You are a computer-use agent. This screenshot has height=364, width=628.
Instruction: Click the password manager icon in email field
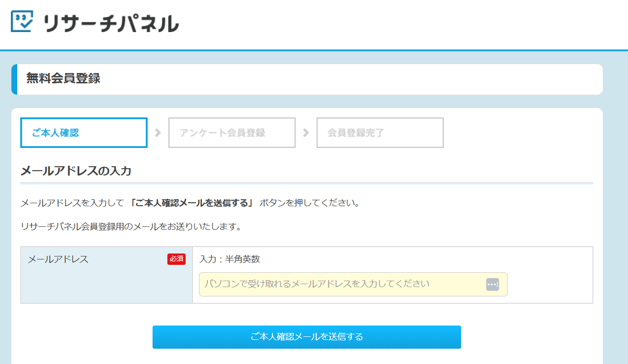(492, 284)
